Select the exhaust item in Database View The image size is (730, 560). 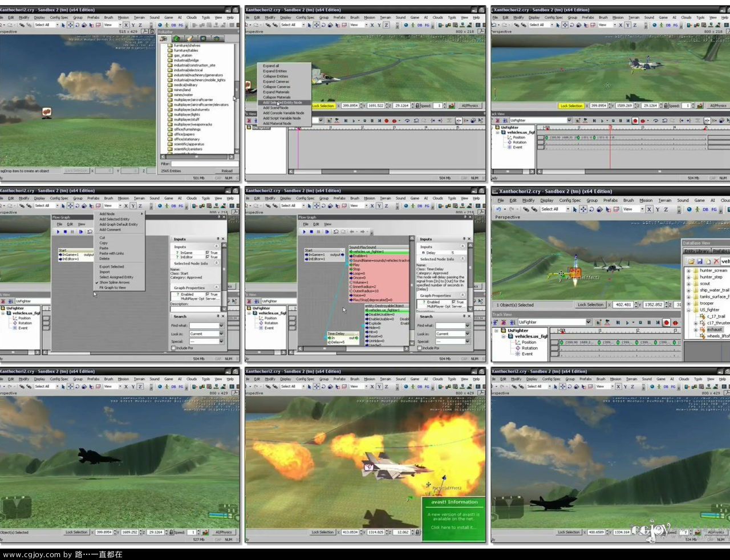click(715, 329)
